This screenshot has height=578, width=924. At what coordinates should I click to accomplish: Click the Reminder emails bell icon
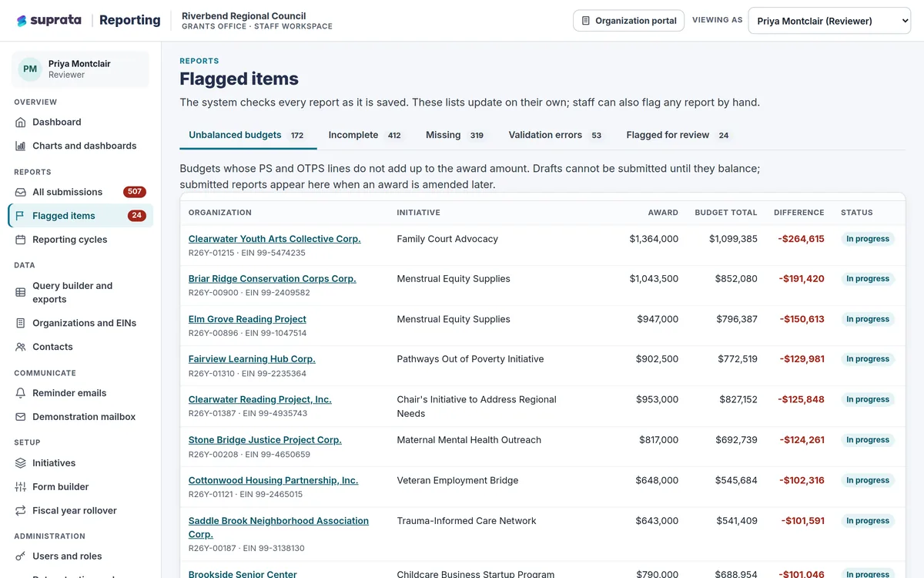[x=21, y=393]
